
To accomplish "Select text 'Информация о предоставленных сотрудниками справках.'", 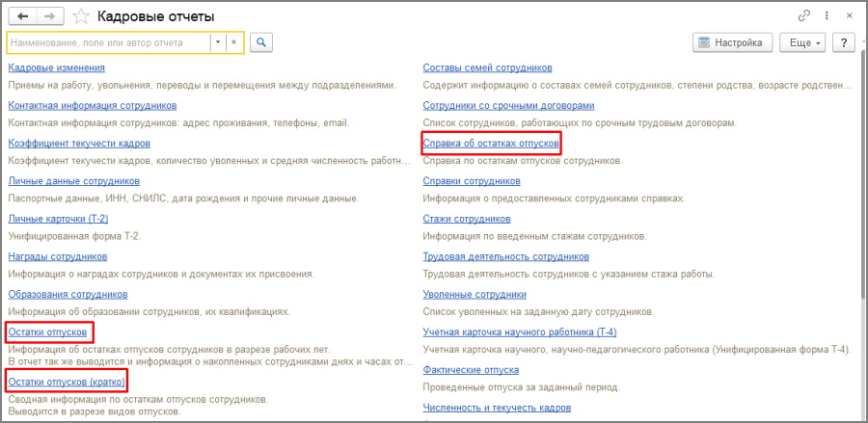I will pos(555,198).
